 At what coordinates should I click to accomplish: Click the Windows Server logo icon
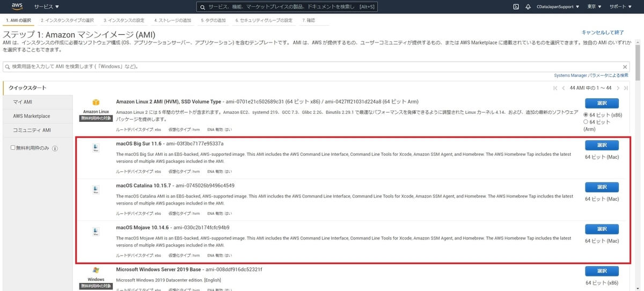click(96, 271)
